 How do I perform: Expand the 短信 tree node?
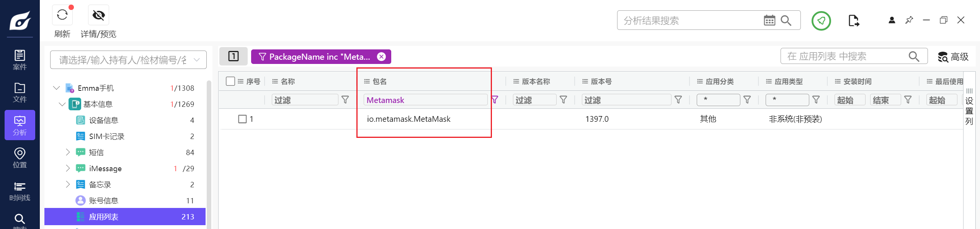tap(68, 152)
